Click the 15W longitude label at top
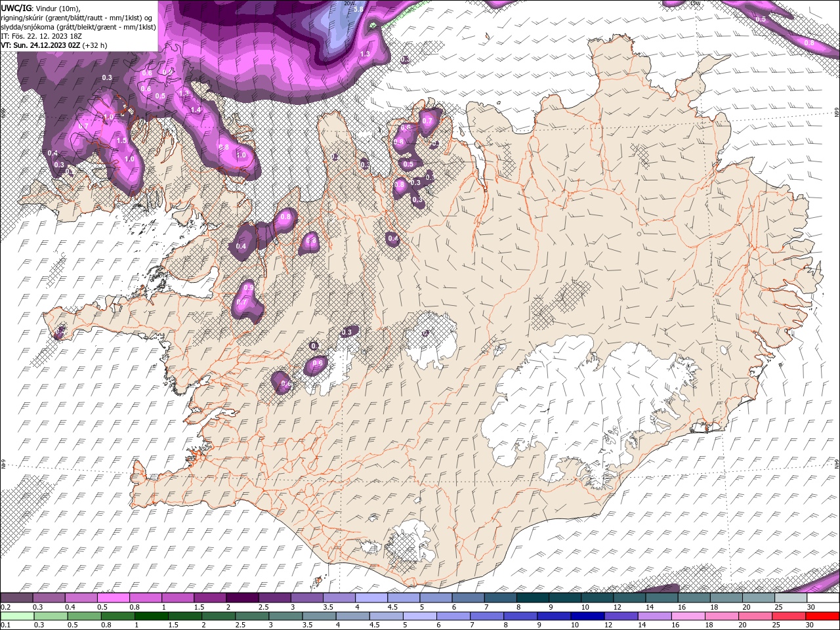 (696, 3)
